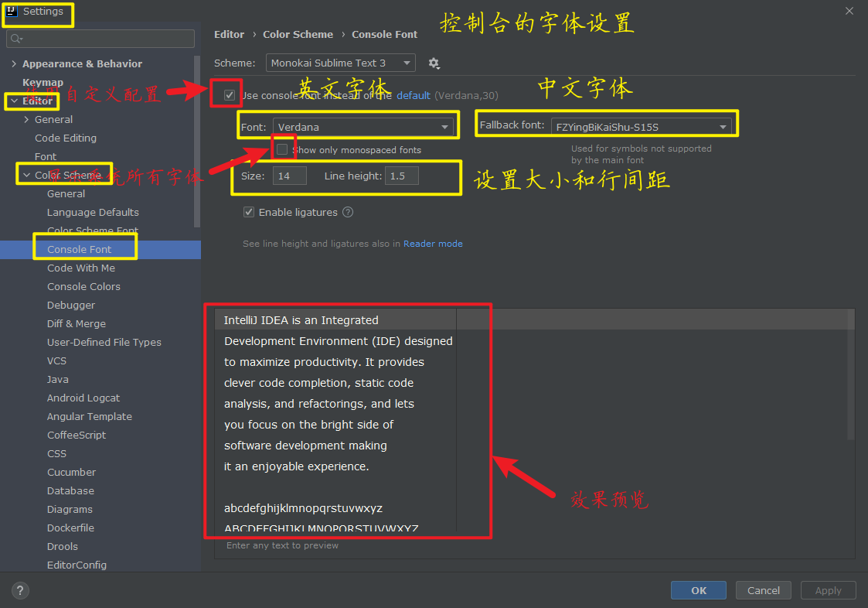
Task: Select Android Logcat item
Action: click(83, 398)
